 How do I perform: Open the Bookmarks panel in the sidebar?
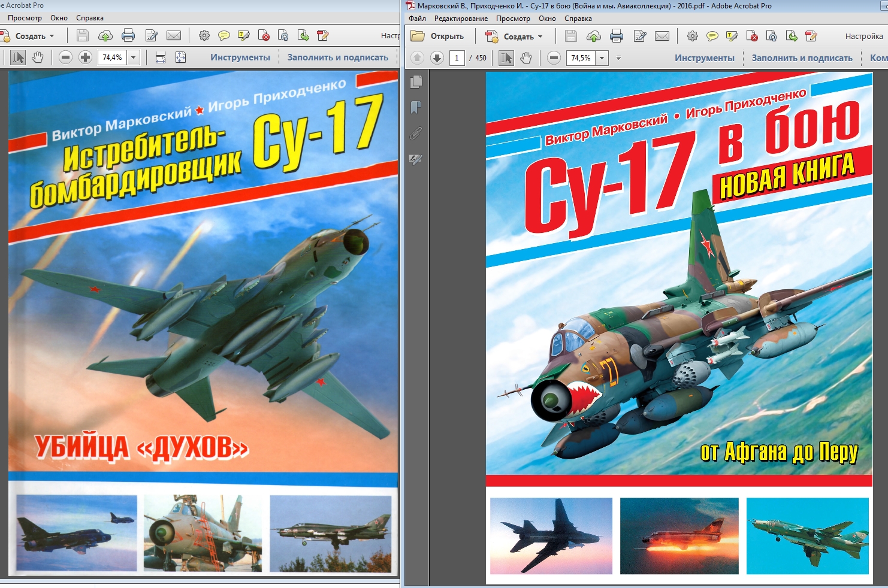pyautogui.click(x=416, y=107)
